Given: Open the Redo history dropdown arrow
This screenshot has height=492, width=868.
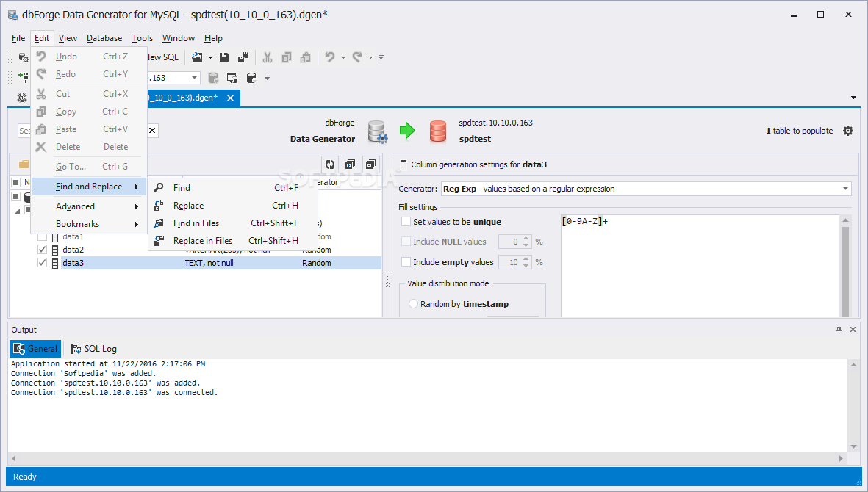Looking at the screenshot, I should [371, 57].
